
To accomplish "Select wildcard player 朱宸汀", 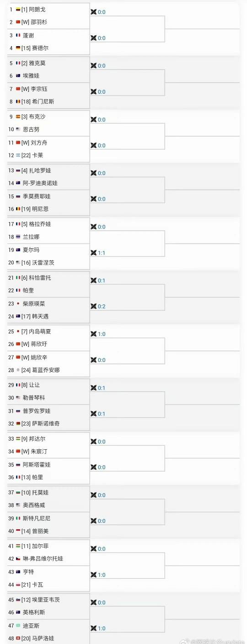I will coord(39,452).
